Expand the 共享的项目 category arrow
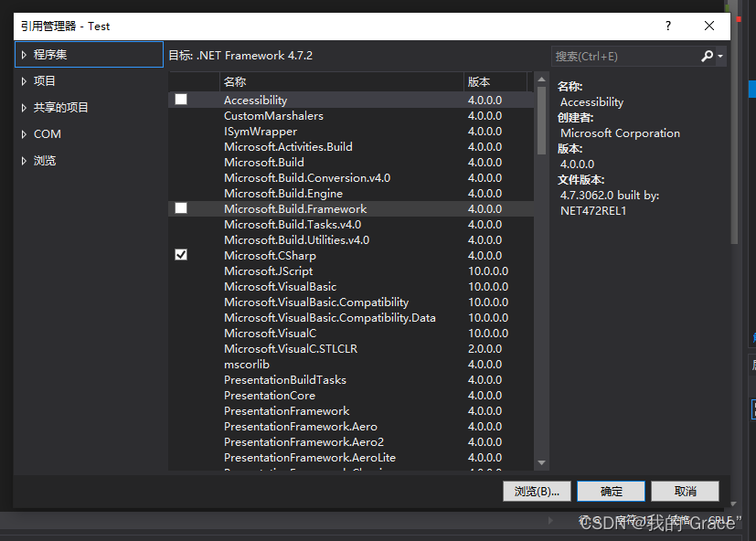This screenshot has height=541, width=756. (x=24, y=108)
